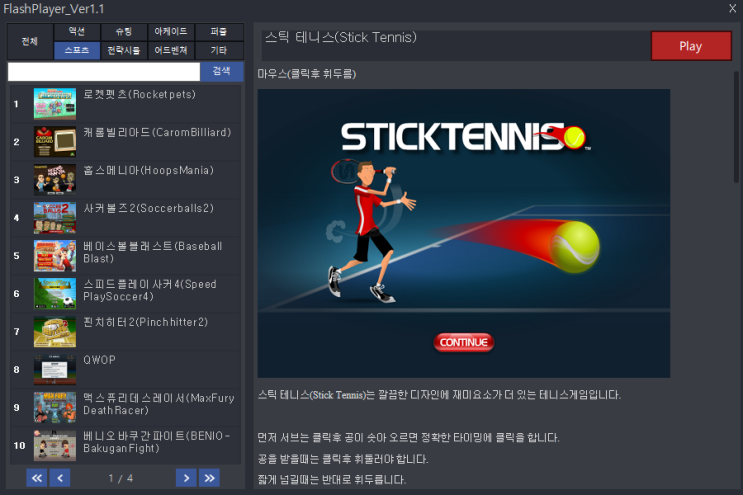The image size is (743, 495).
Task: Select 베이스볼블래스트(Baseball Blast) title text
Action: pos(153,252)
